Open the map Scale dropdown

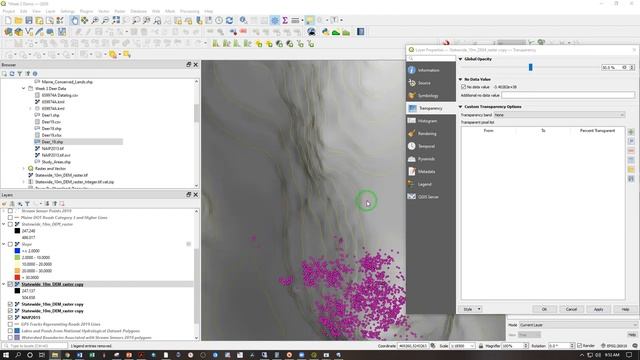pos(472,346)
